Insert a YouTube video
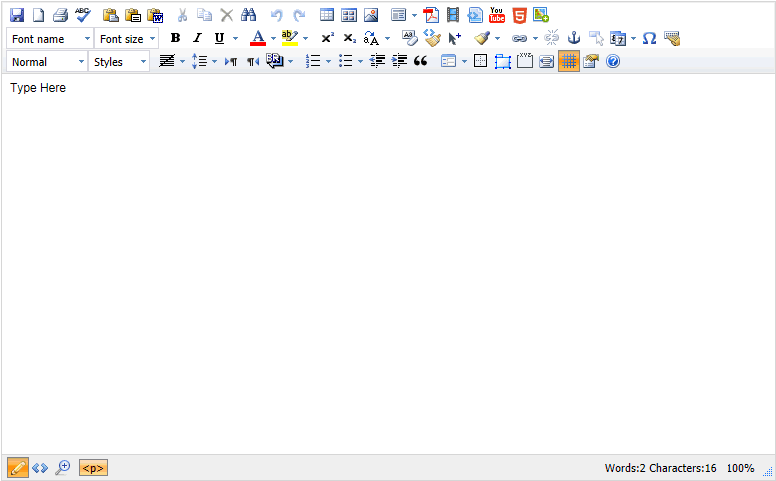 point(497,15)
